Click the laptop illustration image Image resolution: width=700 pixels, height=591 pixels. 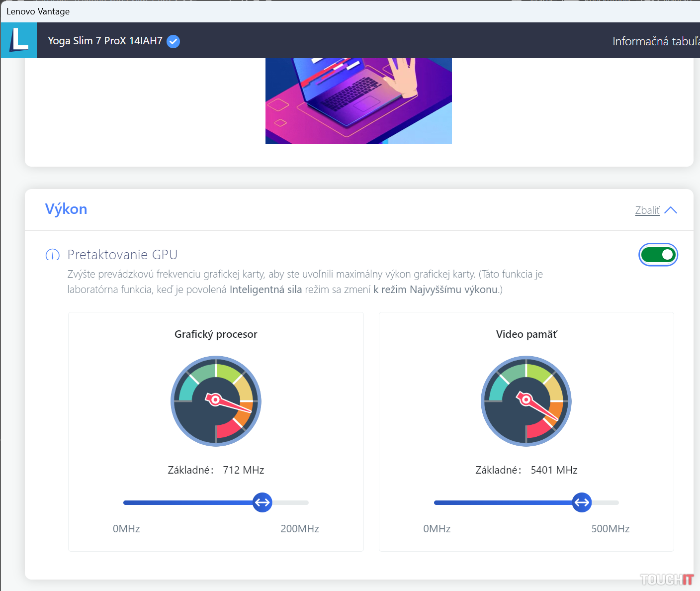point(358,100)
